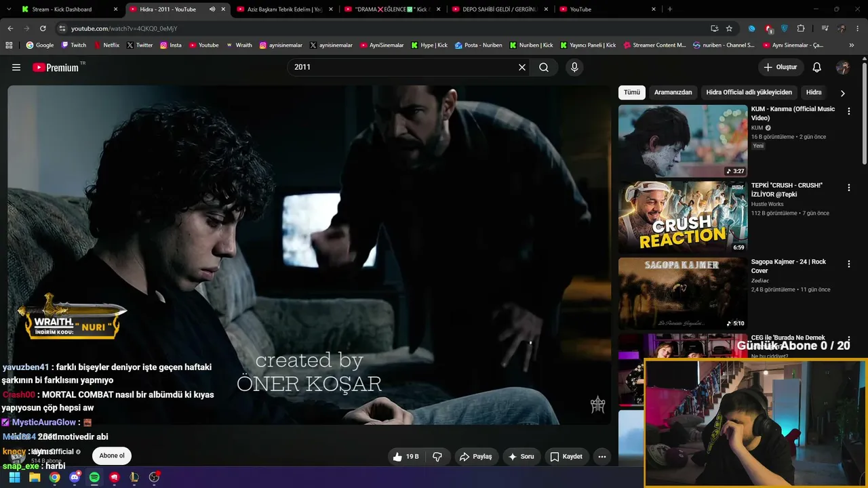Screen dimensions: 868x488
Task: Close the Stream - Kick Dashboard tab
Action: 116,9
